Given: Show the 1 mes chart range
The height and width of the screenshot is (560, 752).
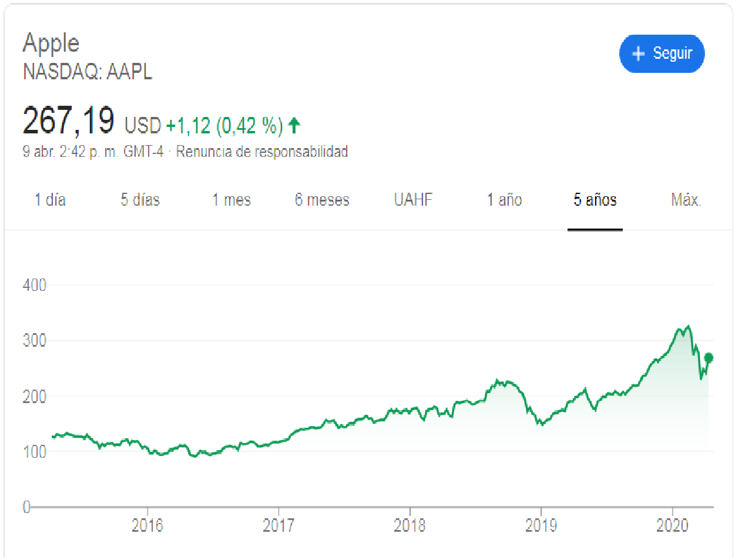Looking at the screenshot, I should 231,200.
